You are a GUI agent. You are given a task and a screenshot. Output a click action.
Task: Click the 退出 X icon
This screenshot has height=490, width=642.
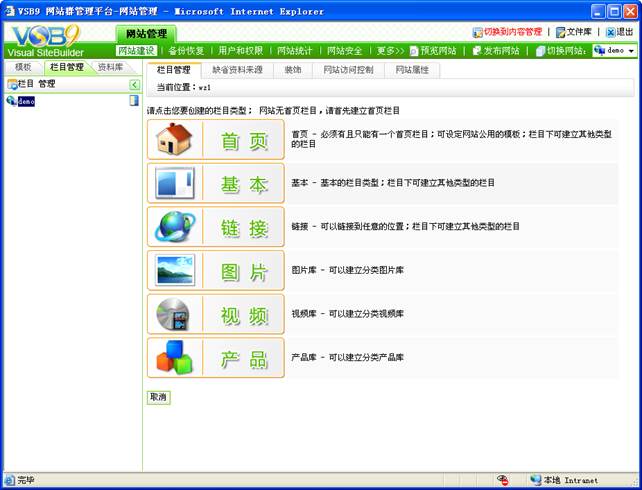(x=610, y=32)
